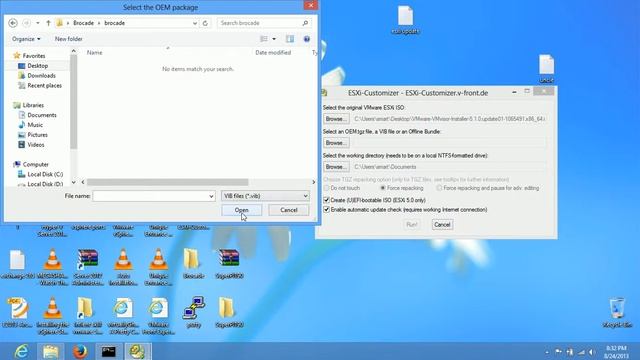The height and width of the screenshot is (360, 640).
Task: Click Browse for the original VMware ESXi ISO
Action: point(336,119)
